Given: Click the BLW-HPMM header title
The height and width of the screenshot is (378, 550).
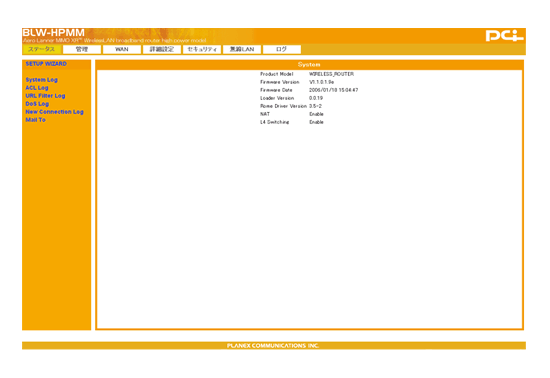Looking at the screenshot, I should (54, 33).
